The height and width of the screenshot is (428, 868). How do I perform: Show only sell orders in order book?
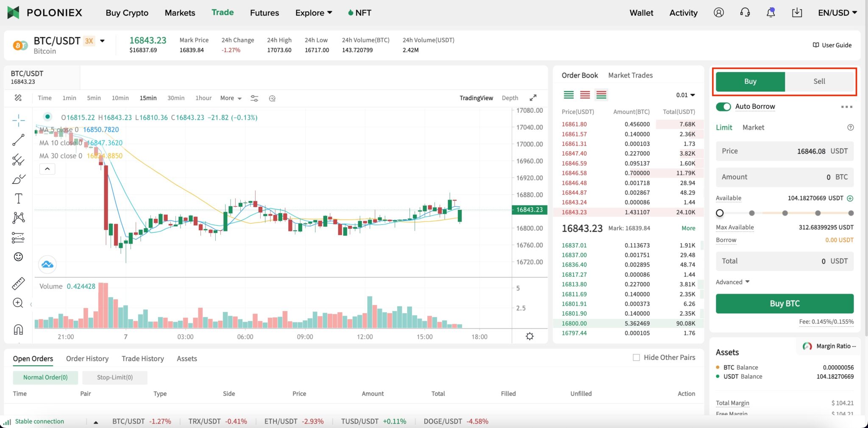click(585, 95)
